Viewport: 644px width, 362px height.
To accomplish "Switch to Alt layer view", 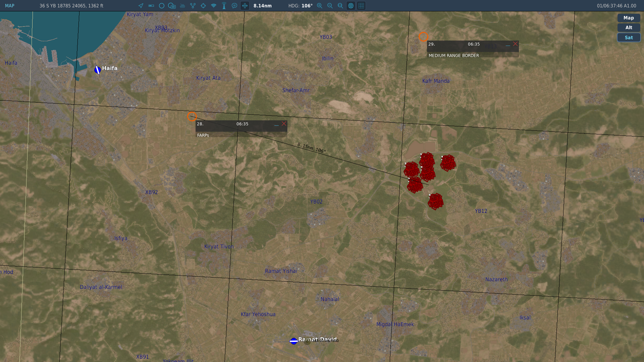I will tap(629, 28).
